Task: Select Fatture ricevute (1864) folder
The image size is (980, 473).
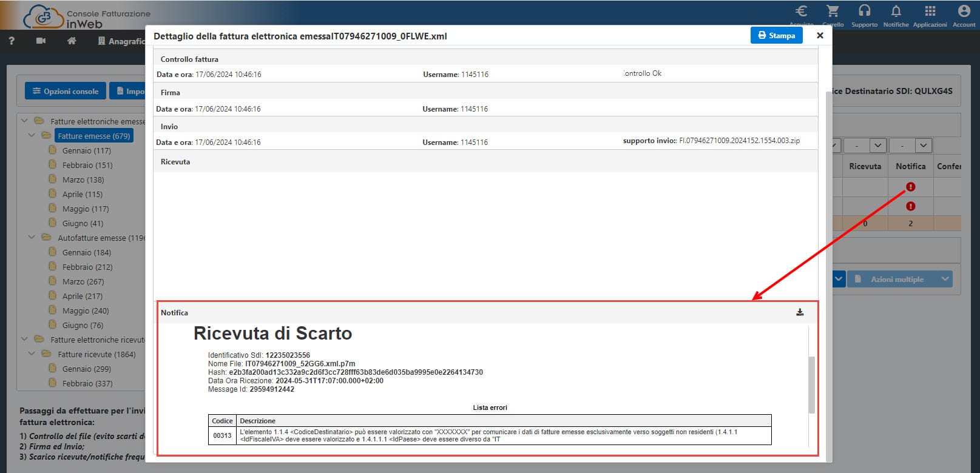Action: coord(96,354)
